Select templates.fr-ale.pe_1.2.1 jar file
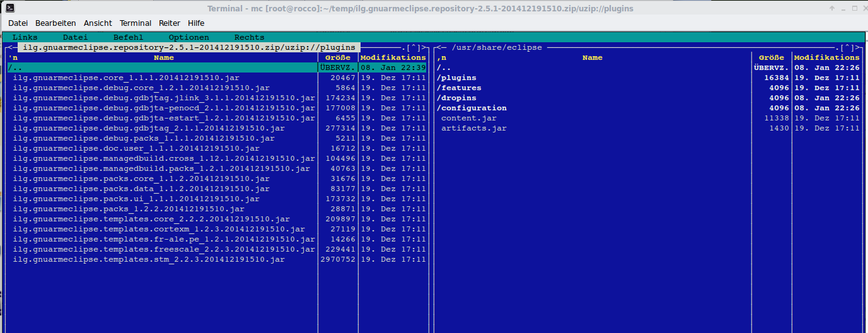Screen dimensions: 868x333 [163, 239]
